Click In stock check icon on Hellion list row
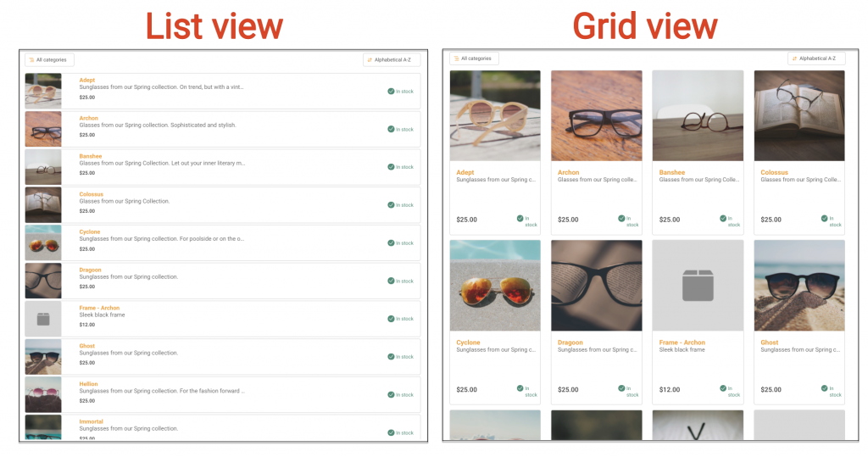Viewport: 868px width, 457px height. coord(391,394)
